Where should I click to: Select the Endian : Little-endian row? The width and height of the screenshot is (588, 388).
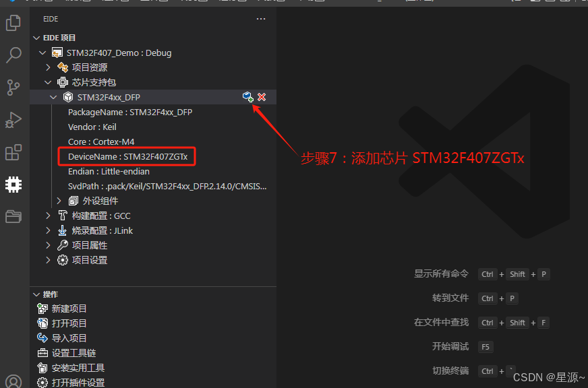[153, 172]
